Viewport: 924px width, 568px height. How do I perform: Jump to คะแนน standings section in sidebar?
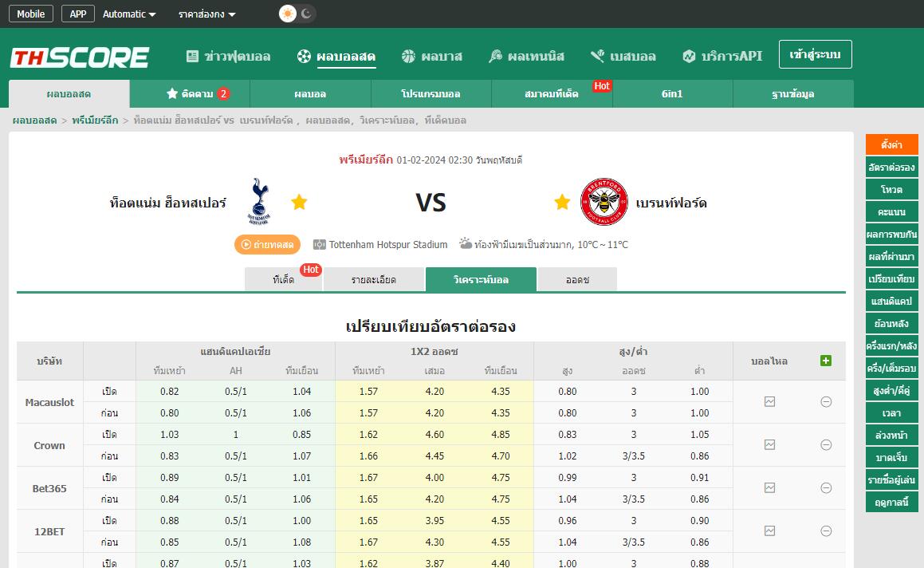coord(891,211)
